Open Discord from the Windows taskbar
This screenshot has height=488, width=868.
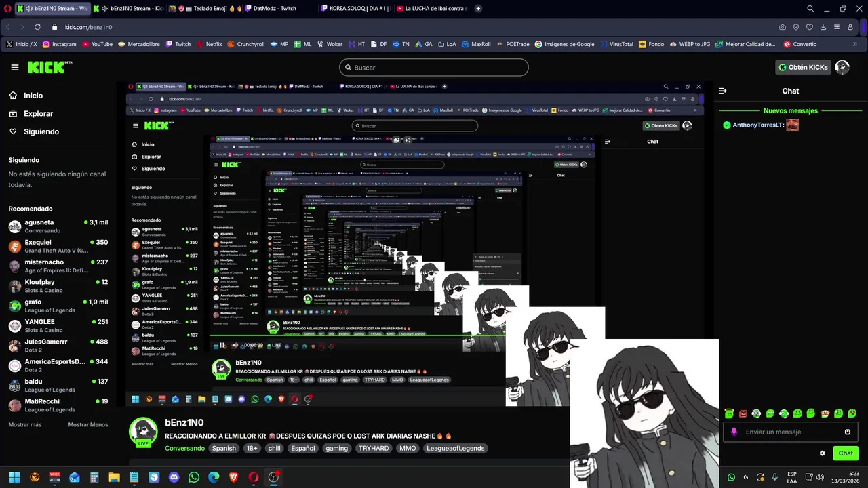[174, 477]
